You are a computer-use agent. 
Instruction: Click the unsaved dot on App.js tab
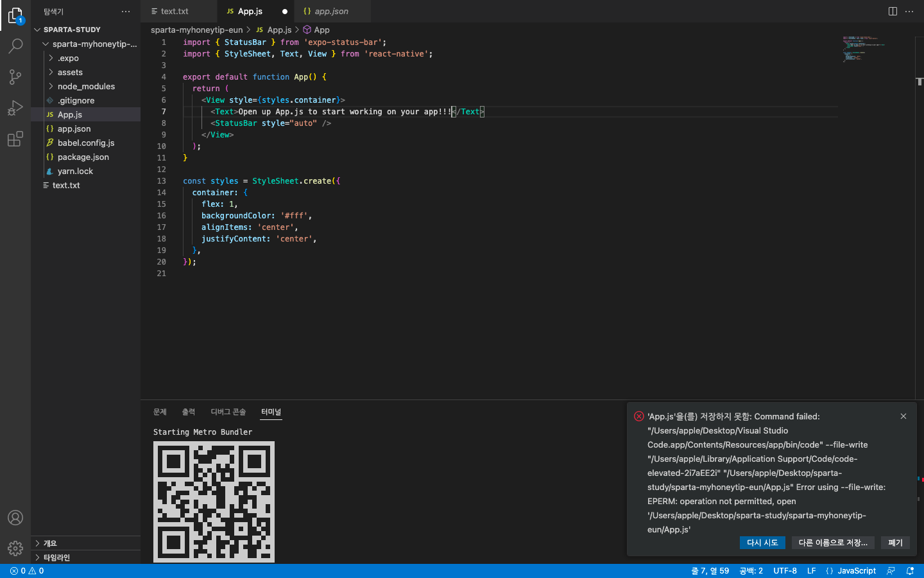[285, 12]
